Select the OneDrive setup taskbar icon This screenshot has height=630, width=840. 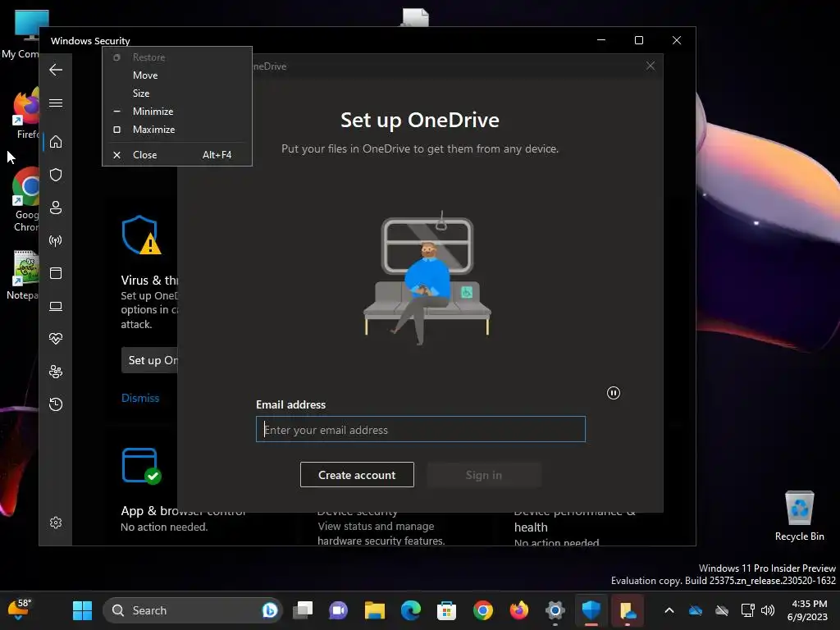628,610
